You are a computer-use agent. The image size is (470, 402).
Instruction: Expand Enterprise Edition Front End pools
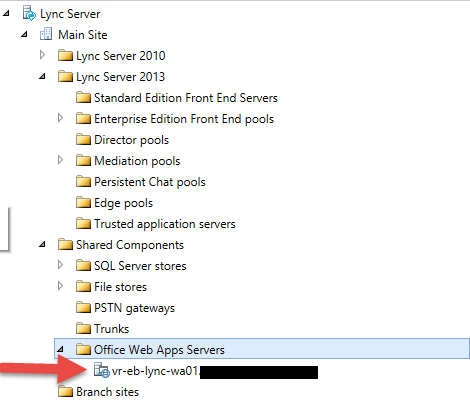(60, 118)
